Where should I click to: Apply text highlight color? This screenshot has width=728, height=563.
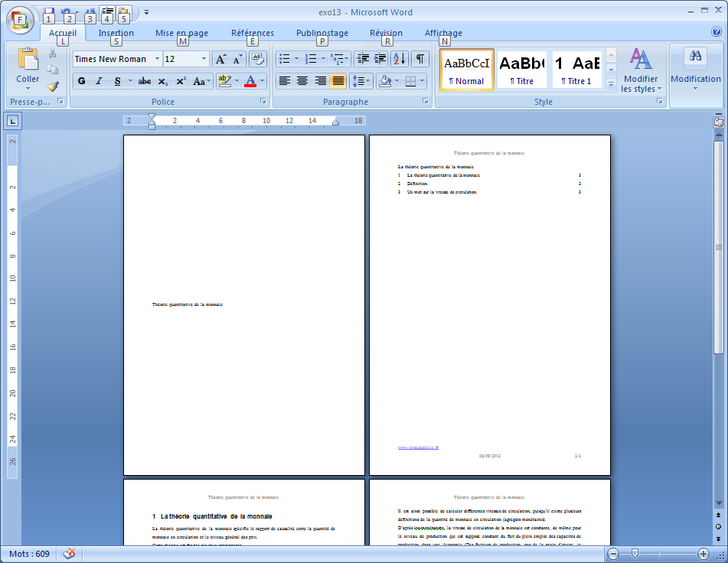[224, 81]
